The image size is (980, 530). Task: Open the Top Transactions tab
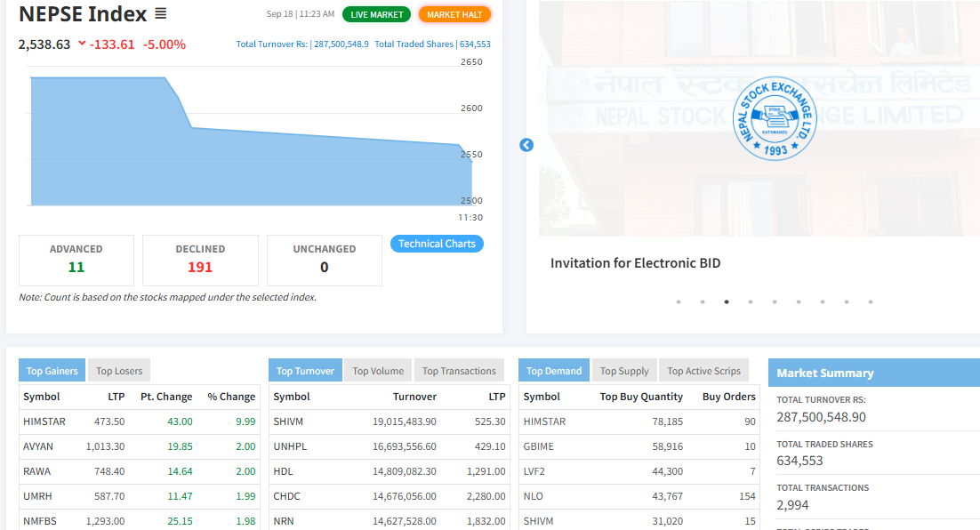459,371
